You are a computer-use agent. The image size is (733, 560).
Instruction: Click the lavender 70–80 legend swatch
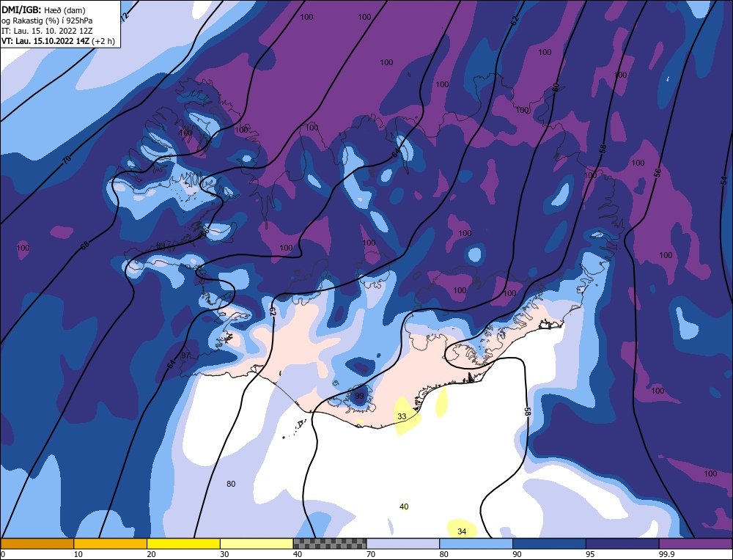click(403, 543)
